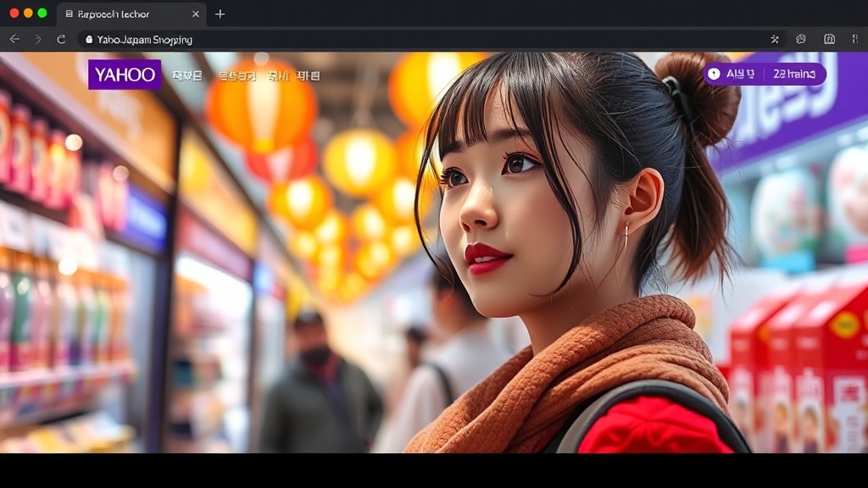This screenshot has height=488, width=868.
Task: Click the tab favicon on the browser tab
Action: point(71,14)
